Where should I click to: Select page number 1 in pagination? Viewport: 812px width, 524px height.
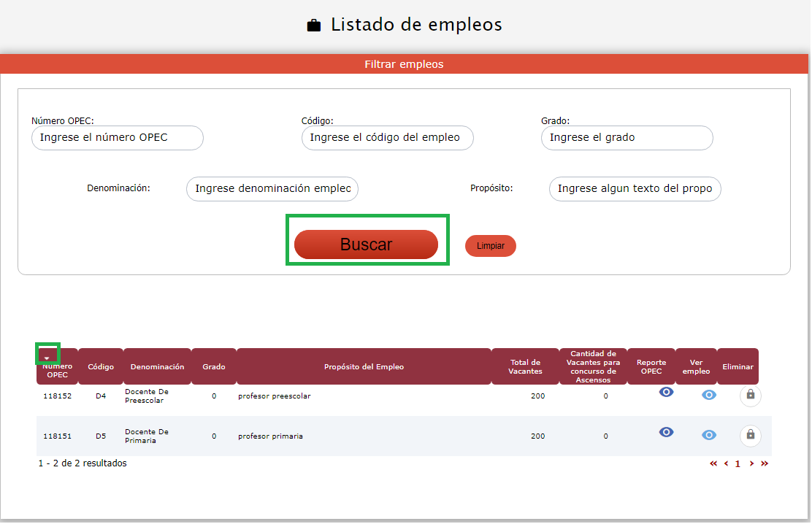click(738, 463)
